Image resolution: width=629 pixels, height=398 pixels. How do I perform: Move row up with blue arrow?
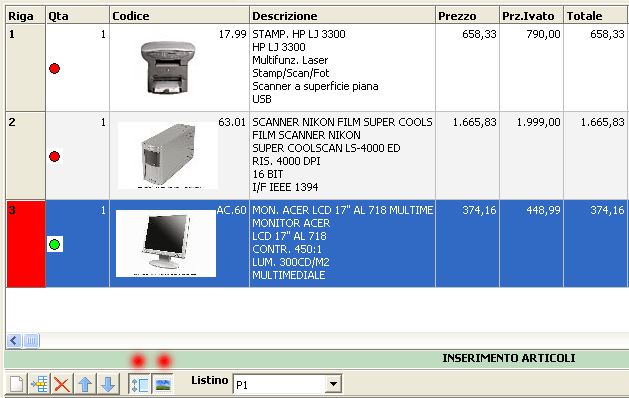point(85,384)
